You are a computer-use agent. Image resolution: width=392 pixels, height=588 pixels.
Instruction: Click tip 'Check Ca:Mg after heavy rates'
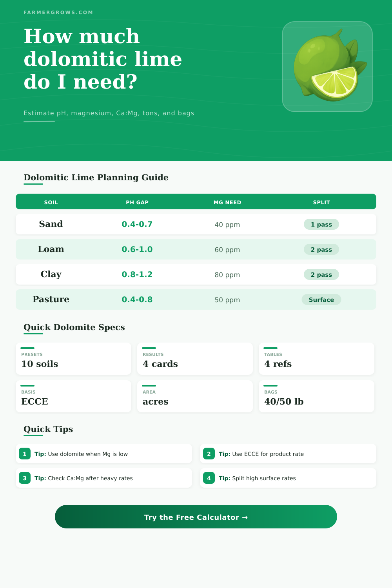click(x=104, y=478)
